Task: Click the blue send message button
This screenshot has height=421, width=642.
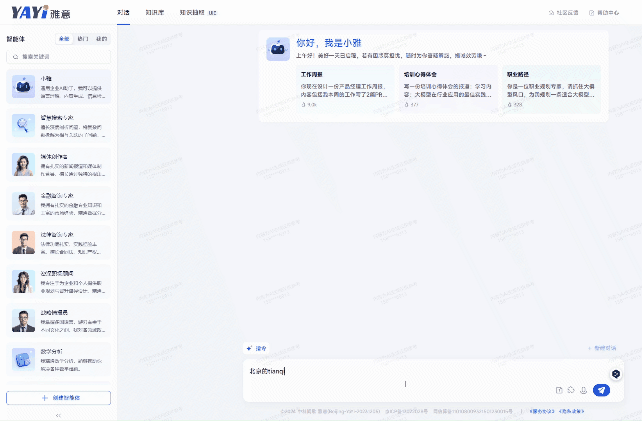Action: tap(600, 390)
